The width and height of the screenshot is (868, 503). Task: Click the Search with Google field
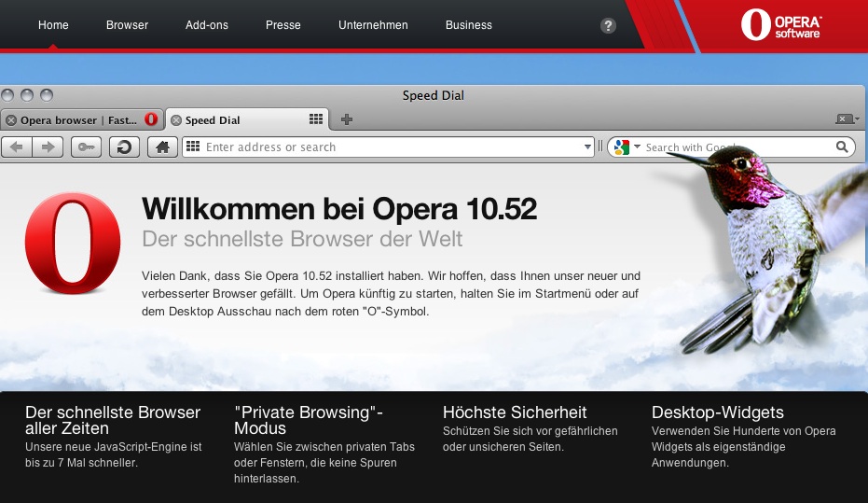[x=731, y=147]
